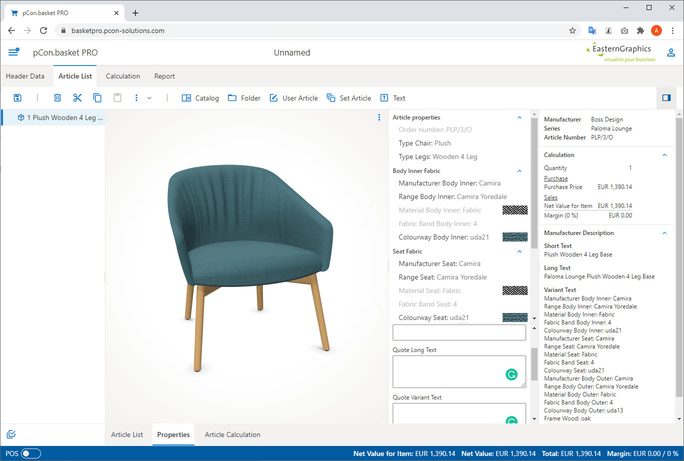This screenshot has width=684, height=461.
Task: Switch to the Header Data tab
Action: [25, 76]
